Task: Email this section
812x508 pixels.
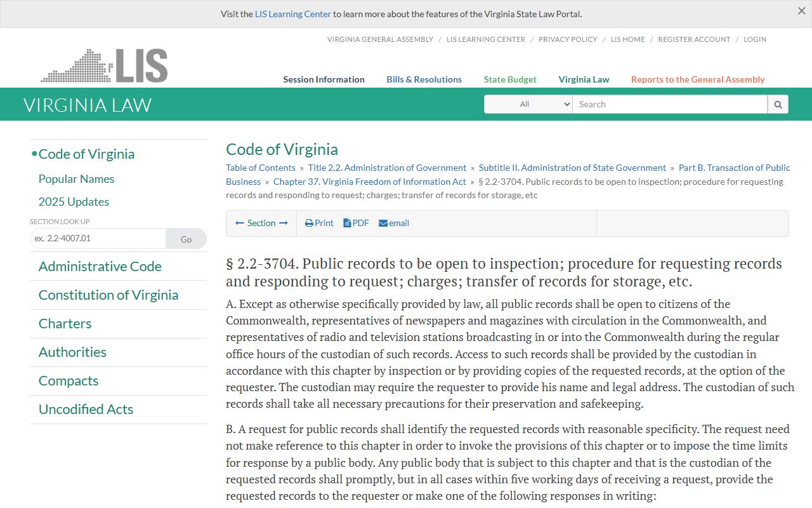Action: (394, 223)
